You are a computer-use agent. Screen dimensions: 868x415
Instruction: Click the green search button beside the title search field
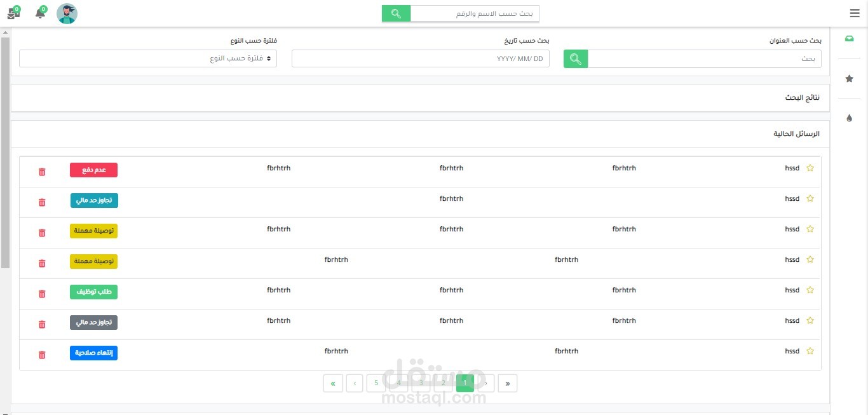point(576,58)
